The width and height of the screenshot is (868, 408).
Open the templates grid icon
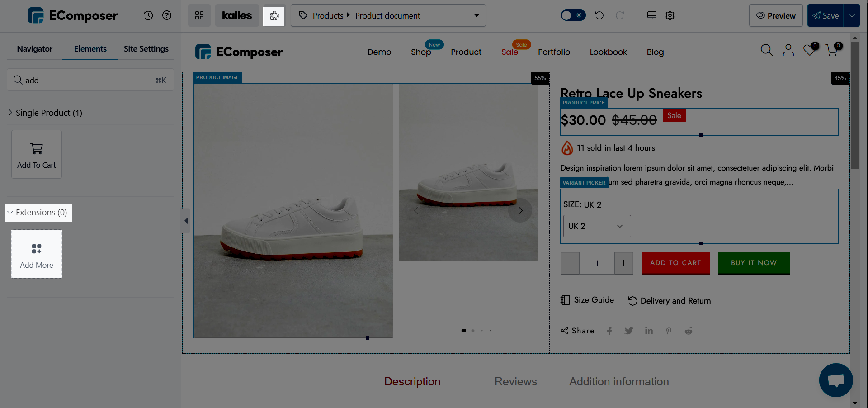coord(199,16)
